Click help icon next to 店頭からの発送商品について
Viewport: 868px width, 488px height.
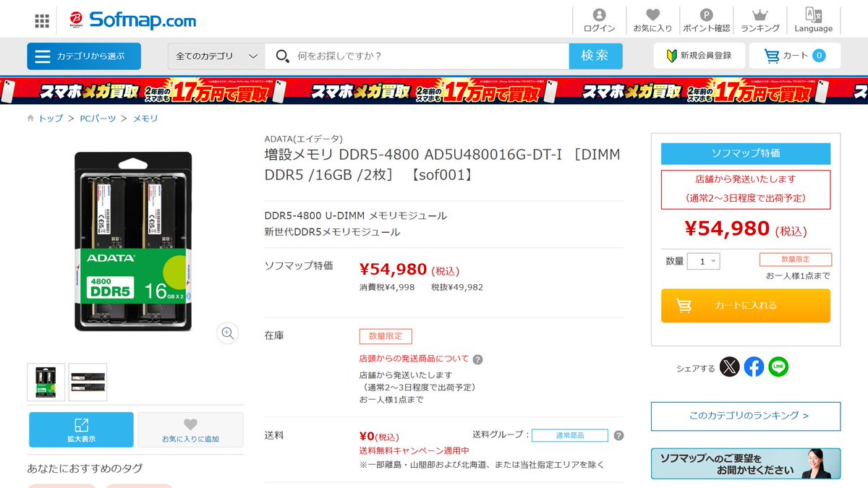point(477,359)
